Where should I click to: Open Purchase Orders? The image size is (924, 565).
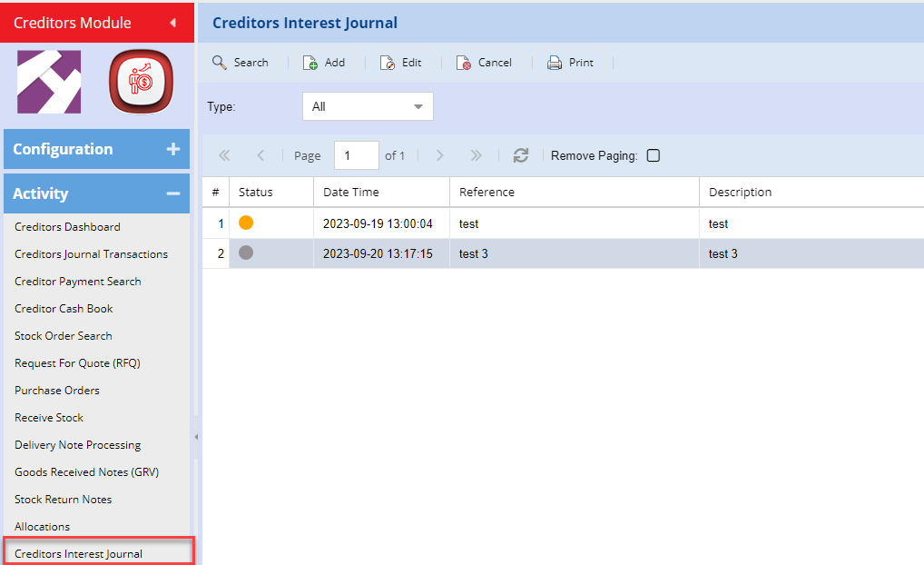coord(57,391)
